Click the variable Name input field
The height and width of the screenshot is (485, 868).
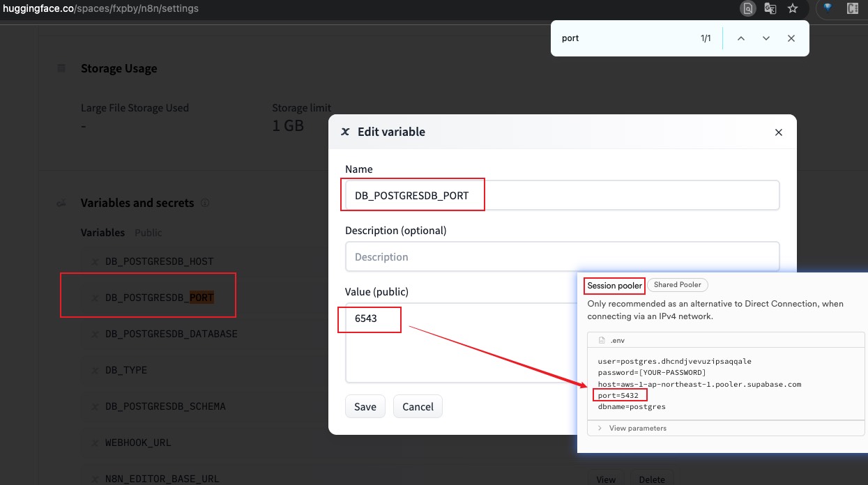tap(561, 196)
